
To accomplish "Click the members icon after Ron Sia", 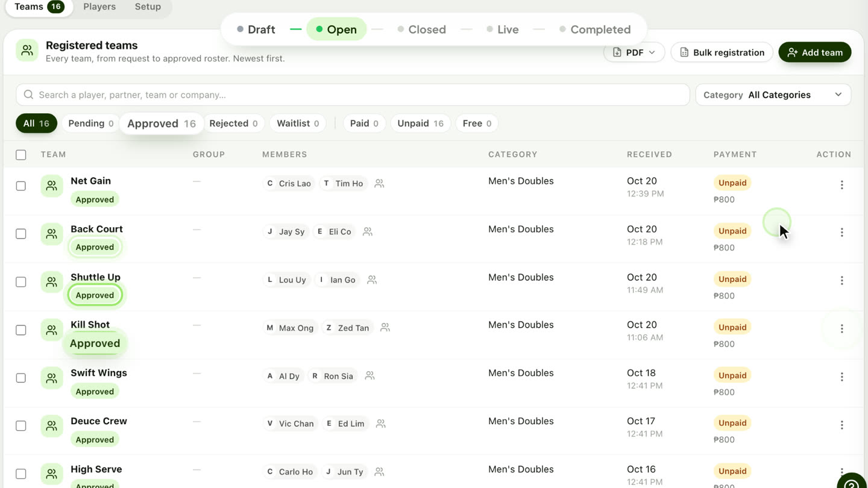I will click(x=370, y=375).
